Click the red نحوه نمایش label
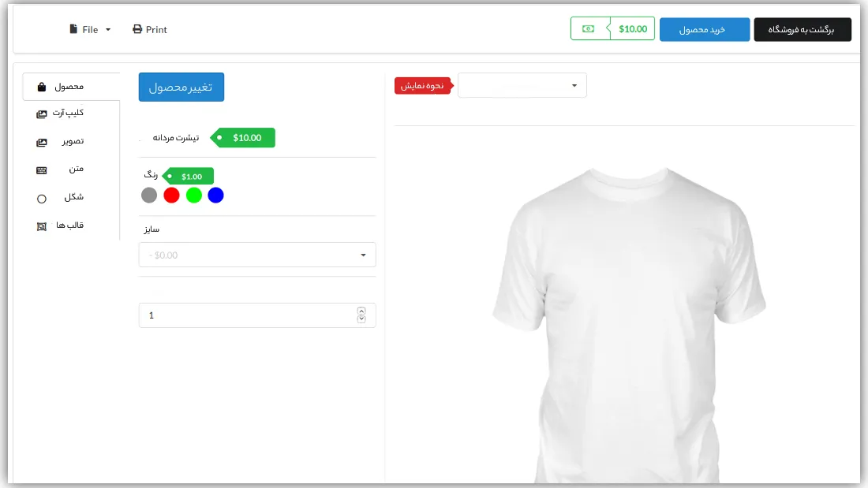Screen dimensions: 868x488 (424, 86)
